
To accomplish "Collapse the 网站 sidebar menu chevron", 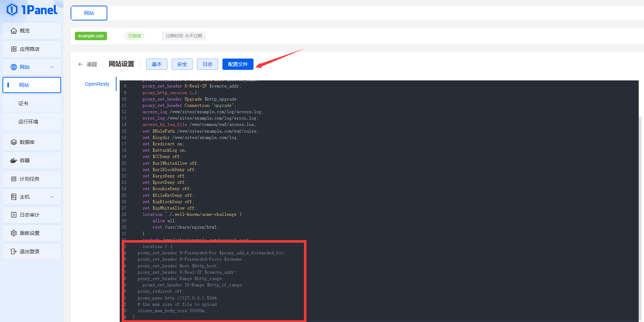I will pyautogui.click(x=52, y=67).
